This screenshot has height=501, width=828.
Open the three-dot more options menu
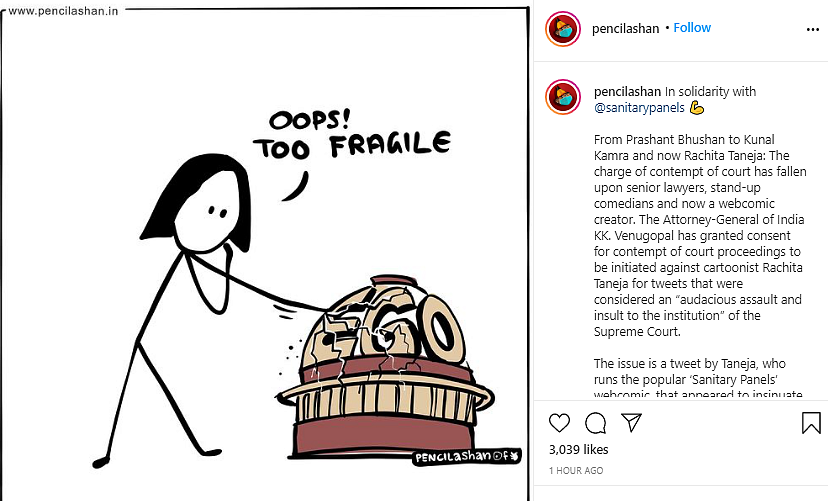click(x=813, y=30)
